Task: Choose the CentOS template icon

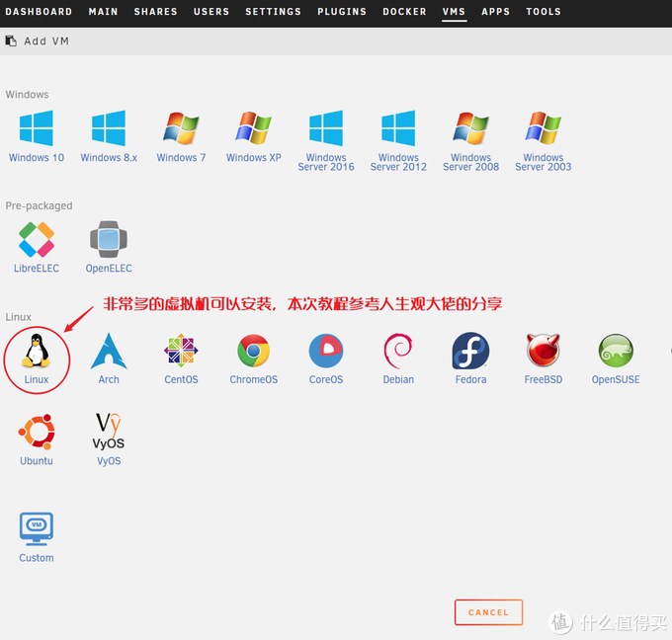Action: point(181,351)
